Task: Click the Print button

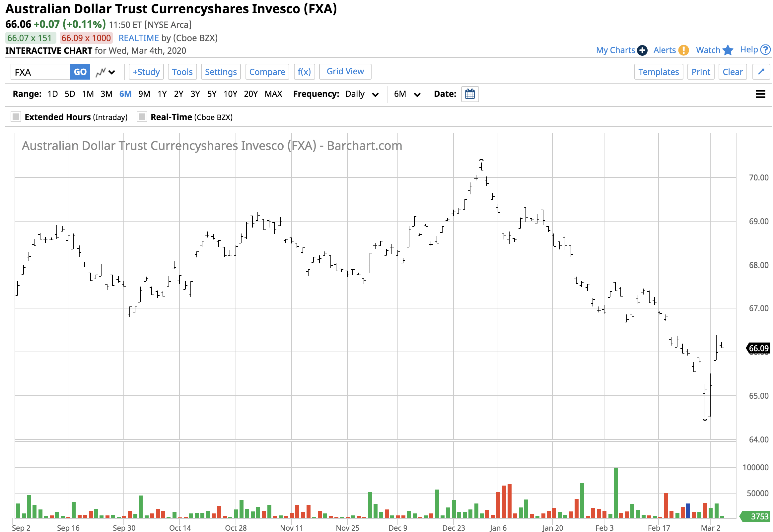Action: 700,72
